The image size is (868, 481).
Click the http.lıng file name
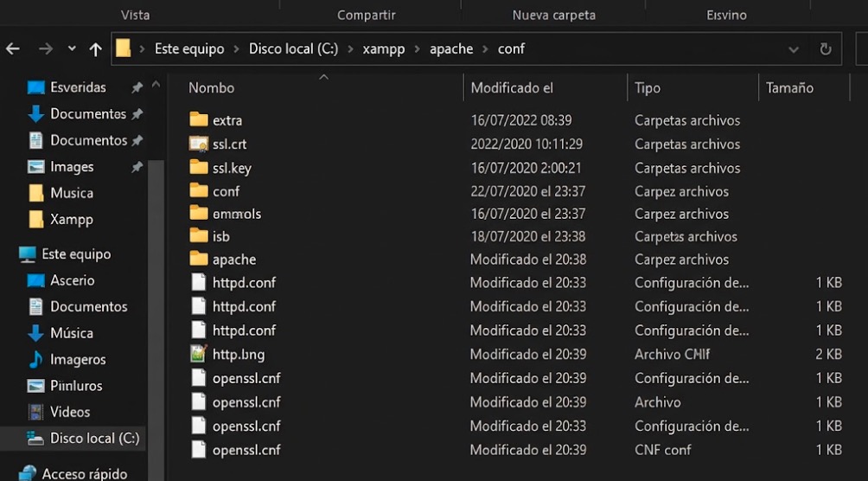pos(239,354)
